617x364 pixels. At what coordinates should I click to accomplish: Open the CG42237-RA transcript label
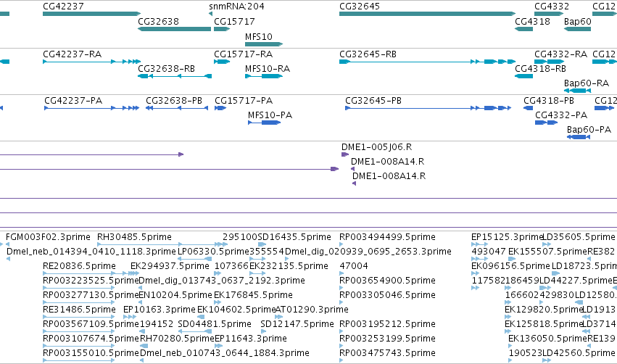[72, 54]
